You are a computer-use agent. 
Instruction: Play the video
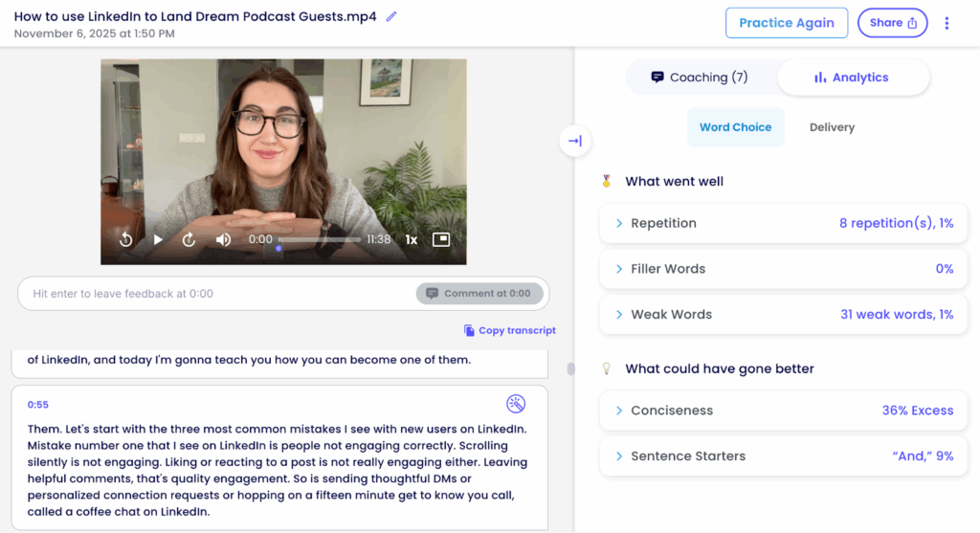point(159,239)
